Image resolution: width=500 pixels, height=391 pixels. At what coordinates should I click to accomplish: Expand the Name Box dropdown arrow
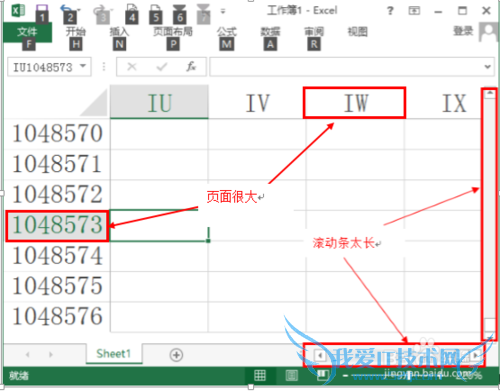pos(83,66)
